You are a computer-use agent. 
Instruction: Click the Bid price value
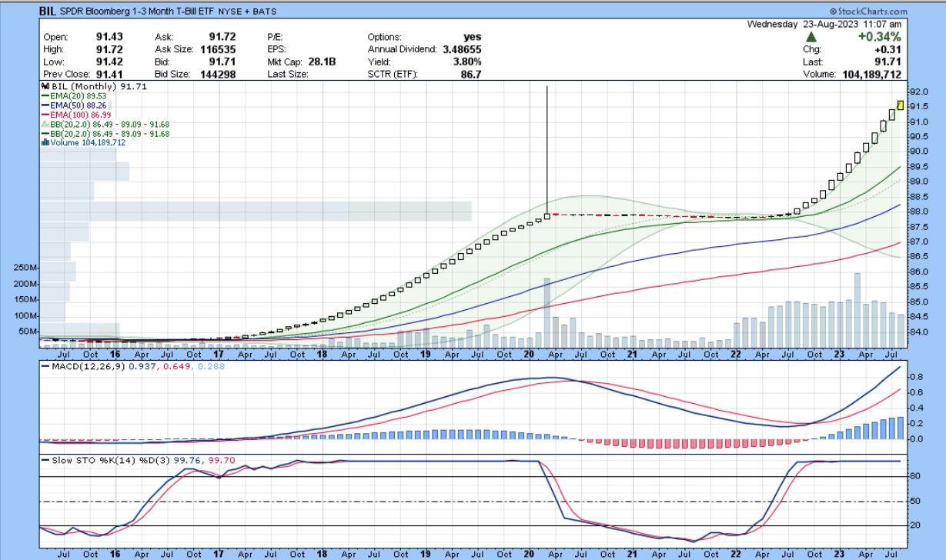click(222, 62)
